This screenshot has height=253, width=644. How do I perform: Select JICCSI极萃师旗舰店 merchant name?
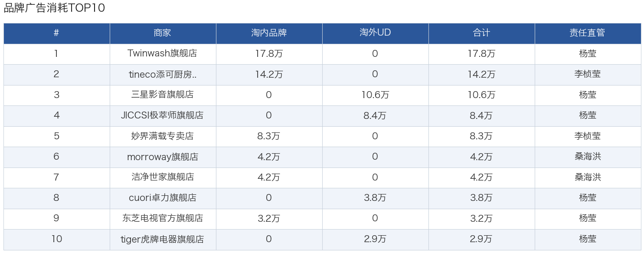click(163, 115)
